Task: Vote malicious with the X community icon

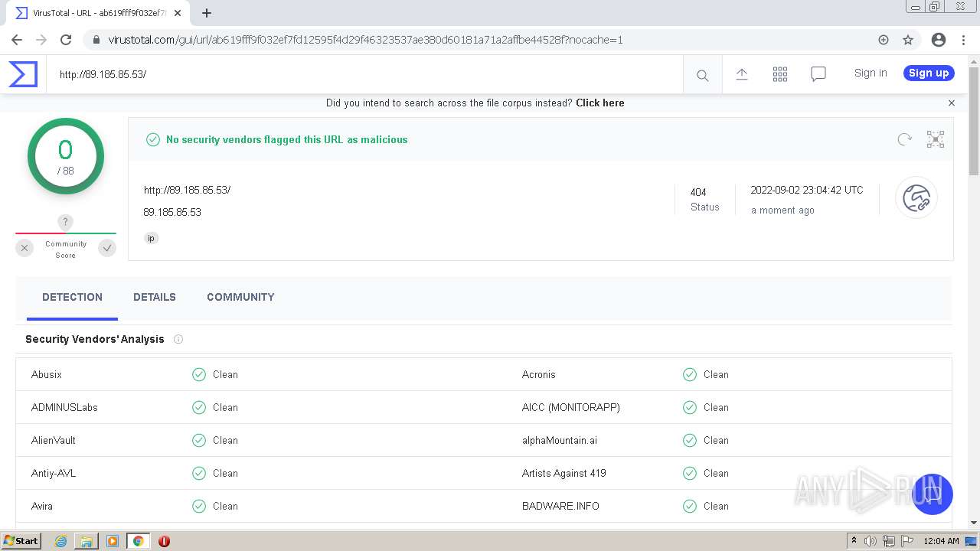Action: click(x=24, y=248)
